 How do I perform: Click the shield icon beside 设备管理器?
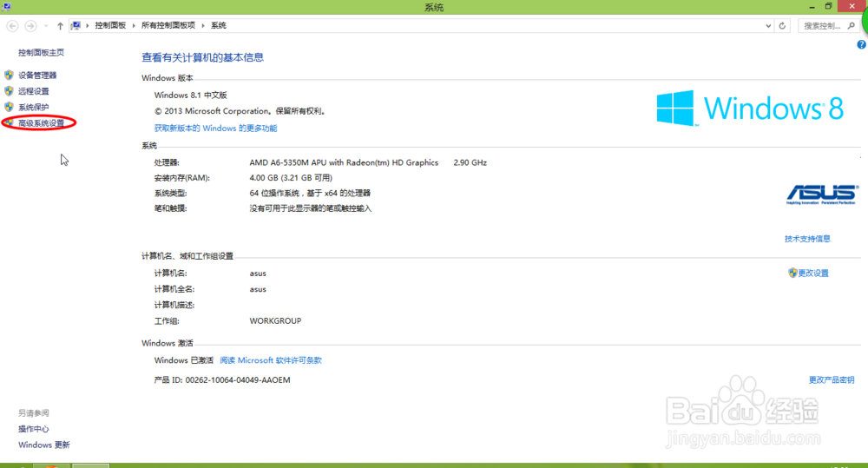[9, 75]
